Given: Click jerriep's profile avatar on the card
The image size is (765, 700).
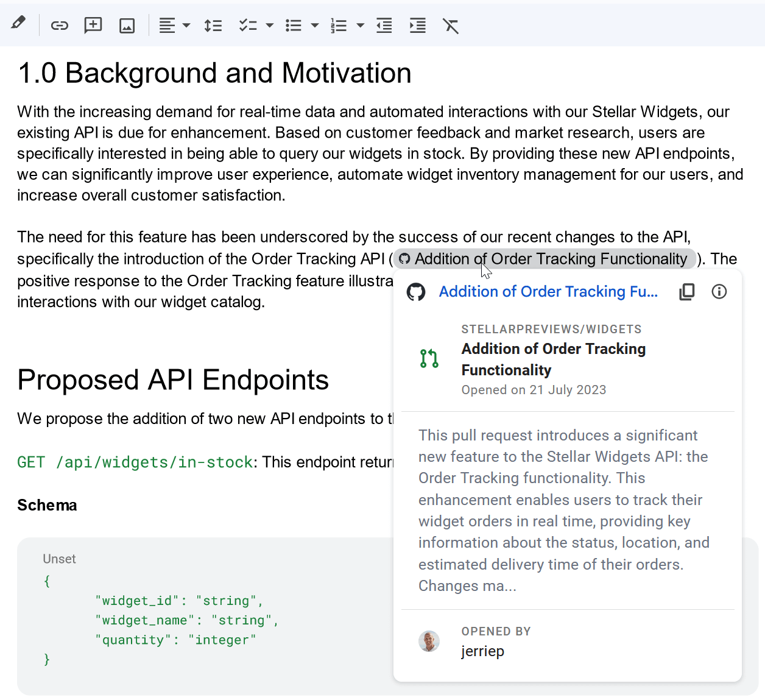Looking at the screenshot, I should point(429,642).
